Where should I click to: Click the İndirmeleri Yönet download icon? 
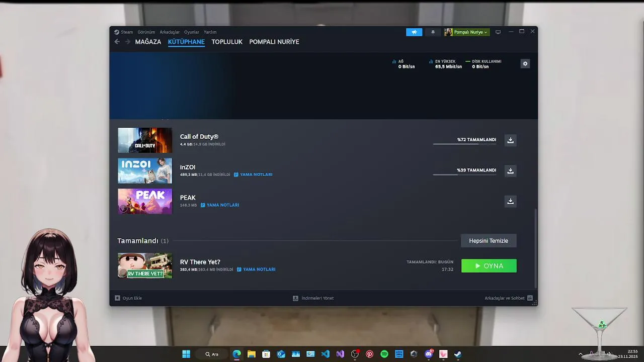point(296,298)
